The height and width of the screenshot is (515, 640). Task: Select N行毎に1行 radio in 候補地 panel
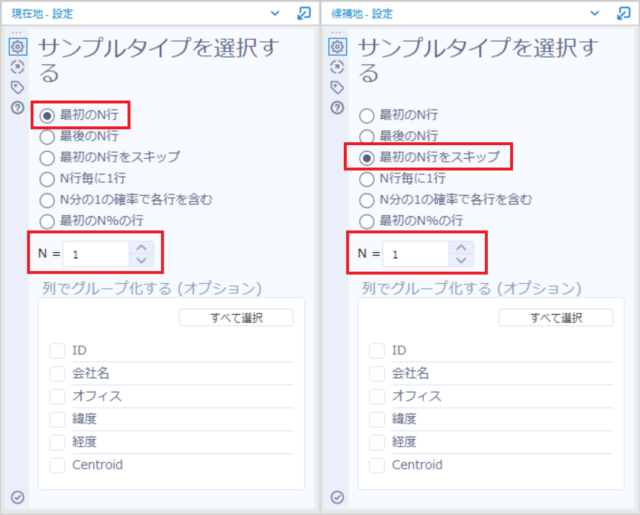click(367, 179)
